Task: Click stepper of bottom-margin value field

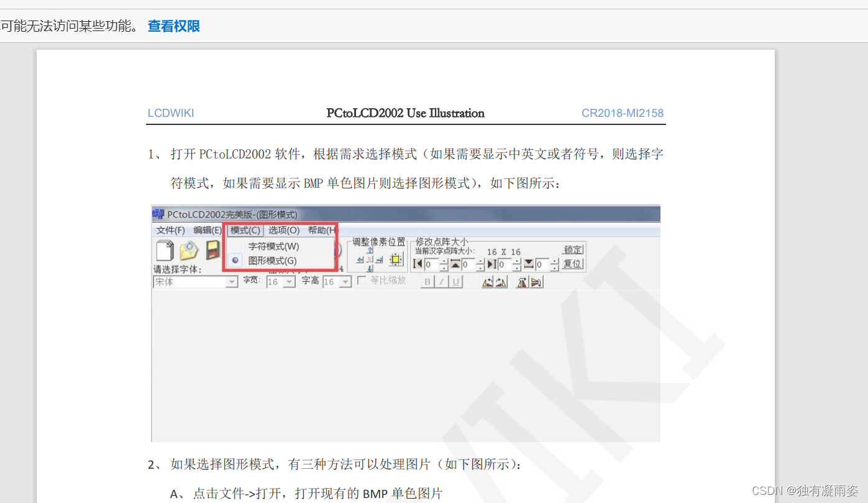Action: pos(554,264)
